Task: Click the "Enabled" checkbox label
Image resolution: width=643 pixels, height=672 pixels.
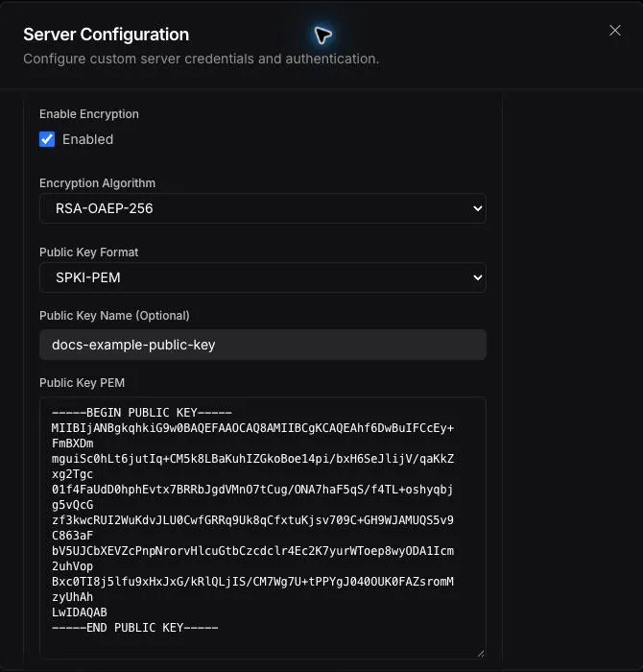Action: tap(88, 139)
